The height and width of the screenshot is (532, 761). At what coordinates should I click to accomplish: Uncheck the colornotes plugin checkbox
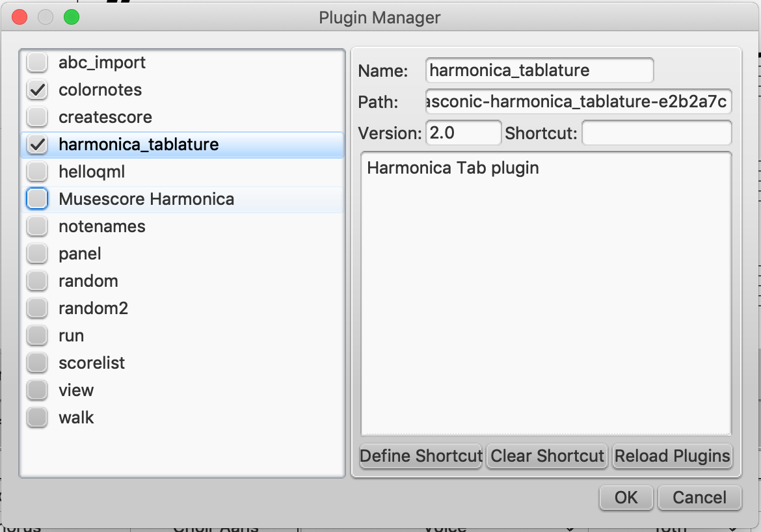coord(37,90)
